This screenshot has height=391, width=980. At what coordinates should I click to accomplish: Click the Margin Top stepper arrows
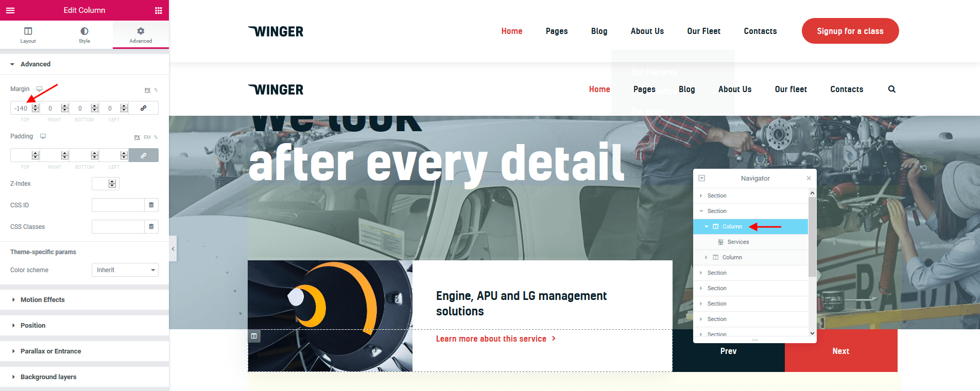[36, 108]
